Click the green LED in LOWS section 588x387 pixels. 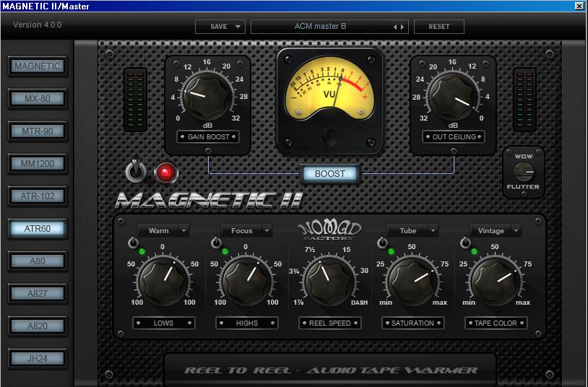pyautogui.click(x=142, y=251)
